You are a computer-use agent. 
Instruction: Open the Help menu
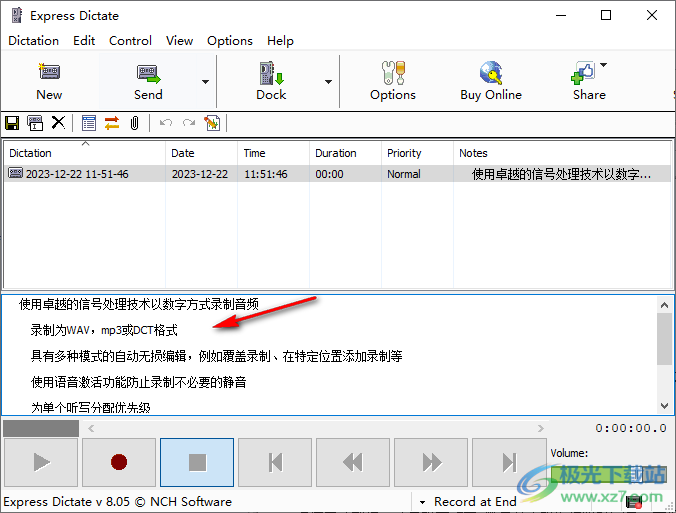coord(280,41)
